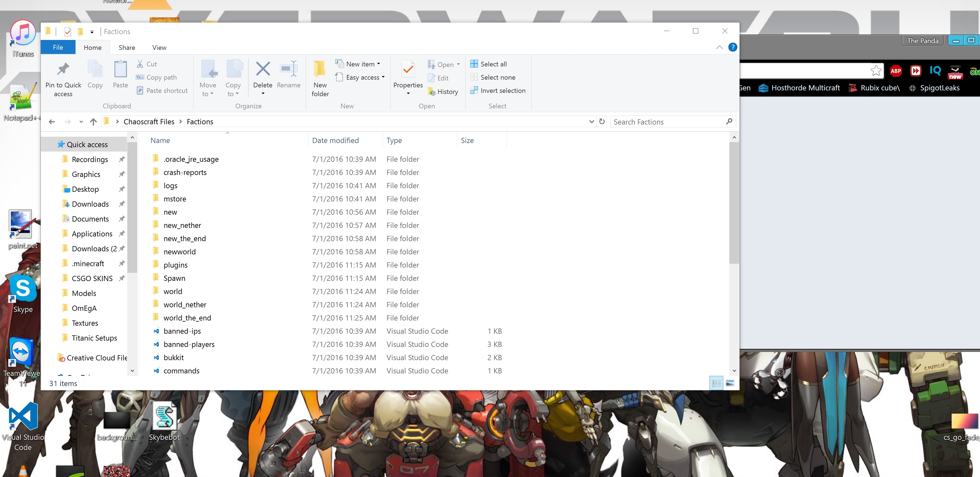This screenshot has width=980, height=477.
Task: Click the refresh icon beside the address bar
Action: tap(602, 121)
